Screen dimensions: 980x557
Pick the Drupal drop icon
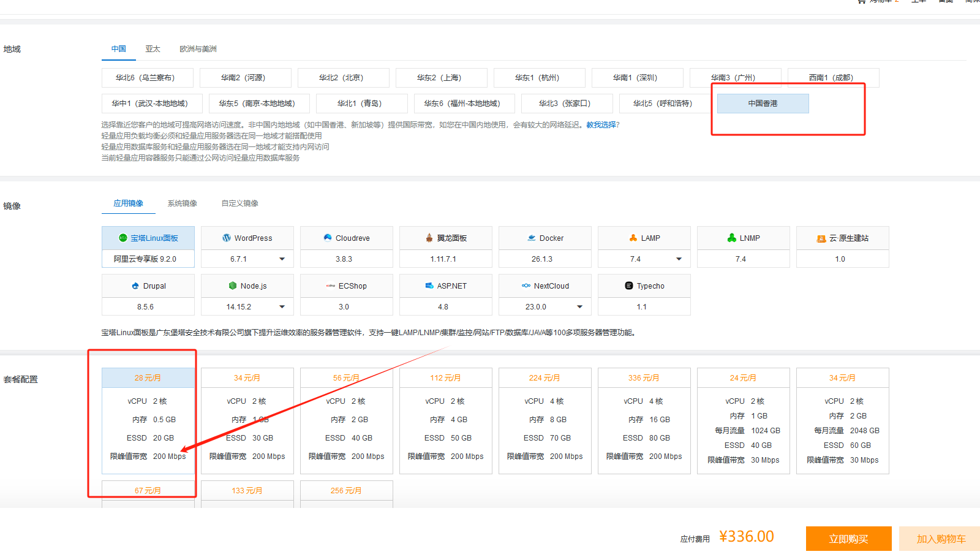[x=135, y=286]
